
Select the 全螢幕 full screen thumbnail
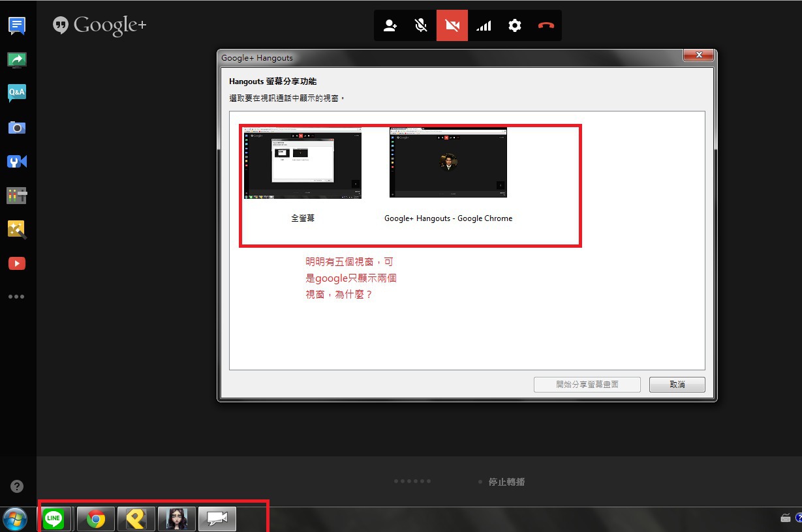(303, 163)
